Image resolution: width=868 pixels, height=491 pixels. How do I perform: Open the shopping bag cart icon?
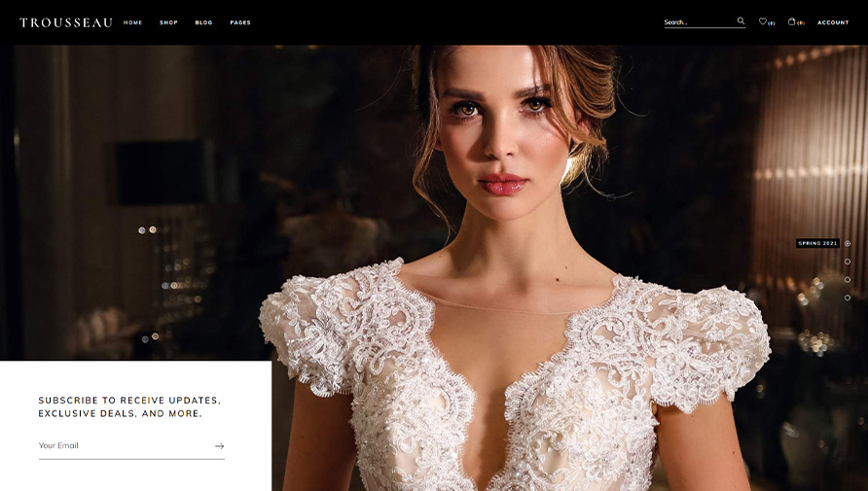coord(791,21)
